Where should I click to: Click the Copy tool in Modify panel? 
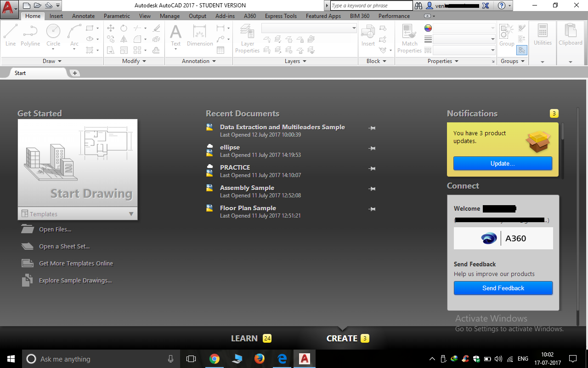click(x=111, y=39)
